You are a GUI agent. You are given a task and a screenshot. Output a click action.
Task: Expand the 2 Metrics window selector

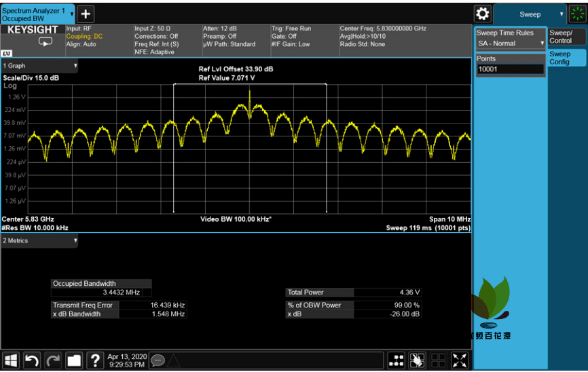coord(39,241)
